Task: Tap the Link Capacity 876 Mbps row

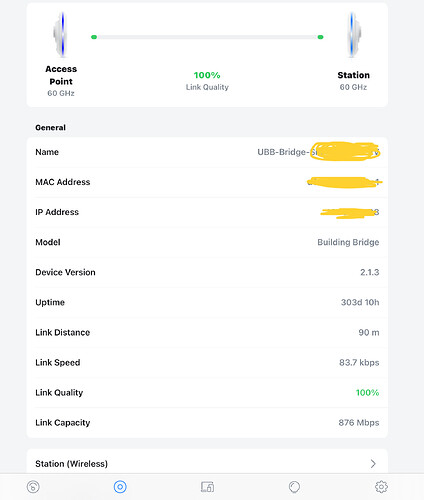Action: 207,423
